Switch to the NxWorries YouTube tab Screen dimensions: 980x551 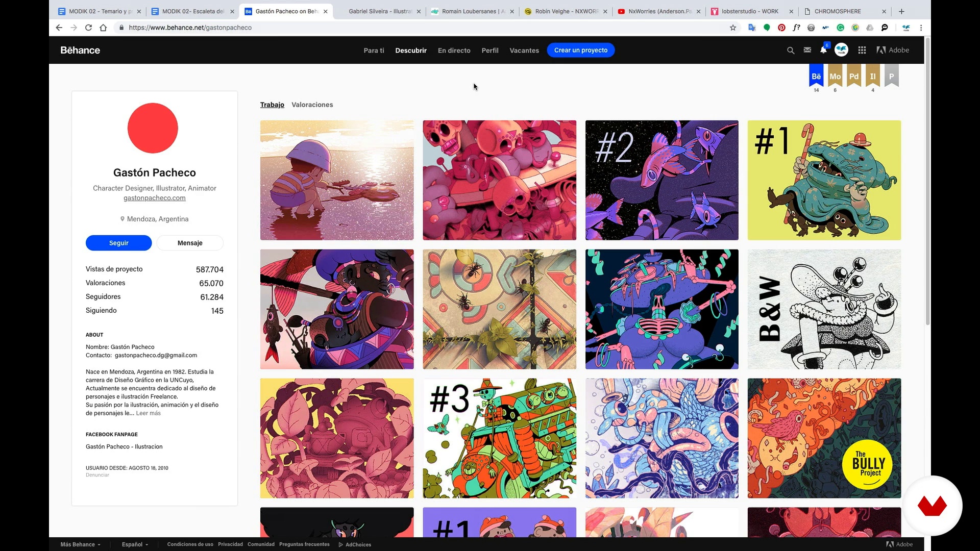click(x=659, y=11)
